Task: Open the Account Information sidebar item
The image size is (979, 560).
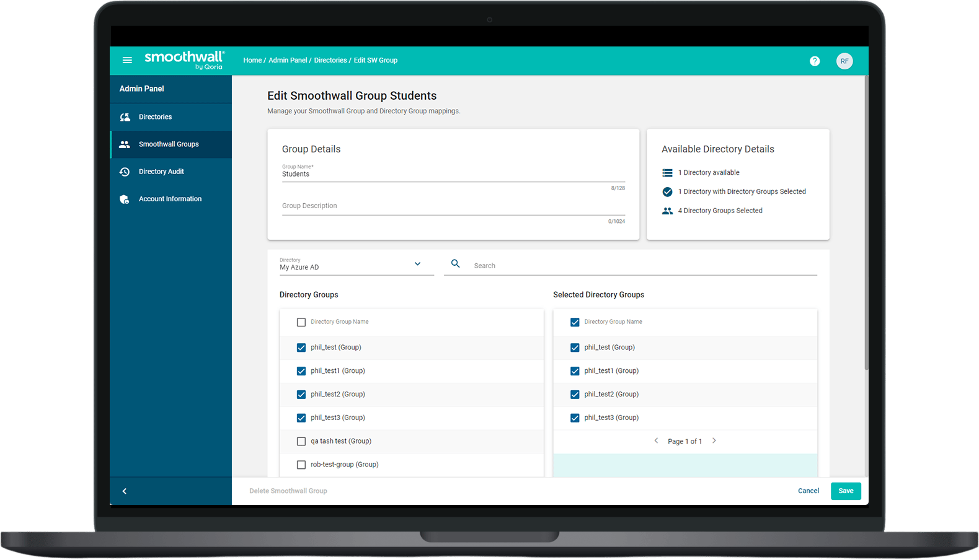Action: 171,199
